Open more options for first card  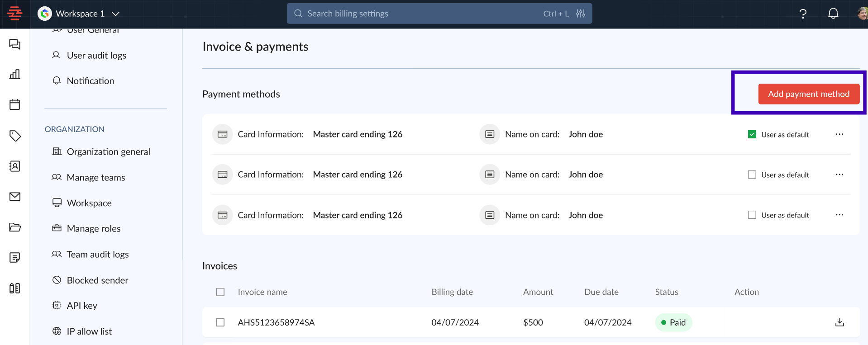[839, 134]
